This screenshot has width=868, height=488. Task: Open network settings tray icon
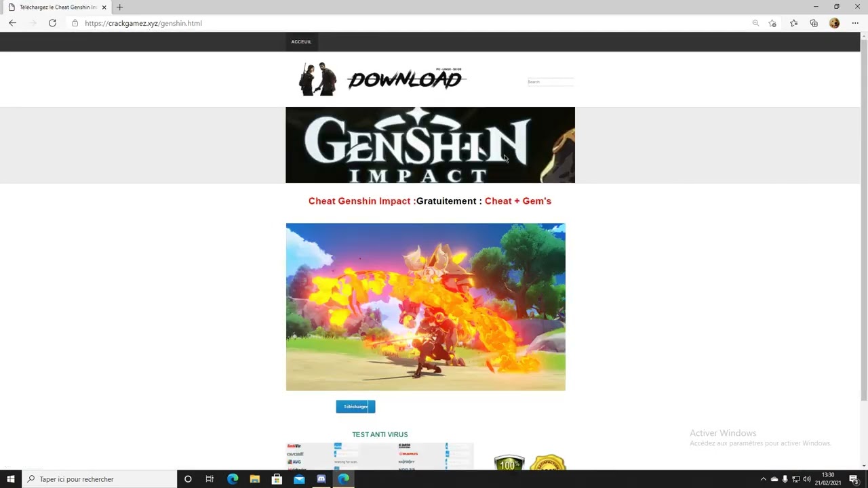pos(796,479)
